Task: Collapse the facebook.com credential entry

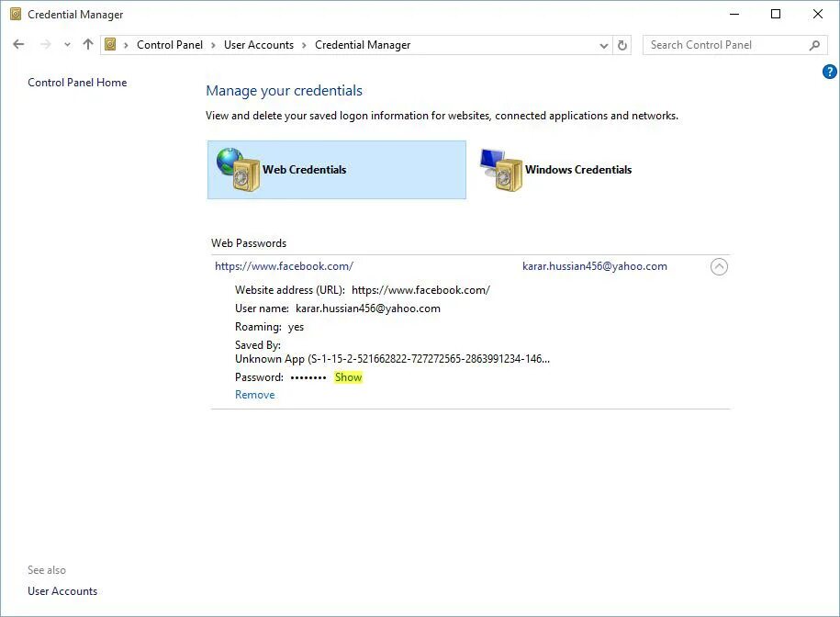Action: click(x=719, y=266)
